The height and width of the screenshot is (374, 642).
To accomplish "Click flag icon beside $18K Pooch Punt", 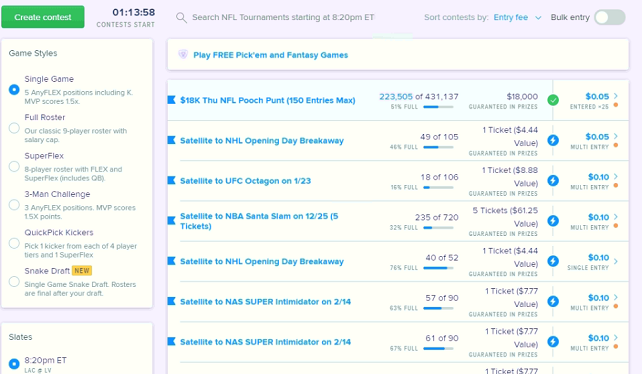I will [x=172, y=100].
